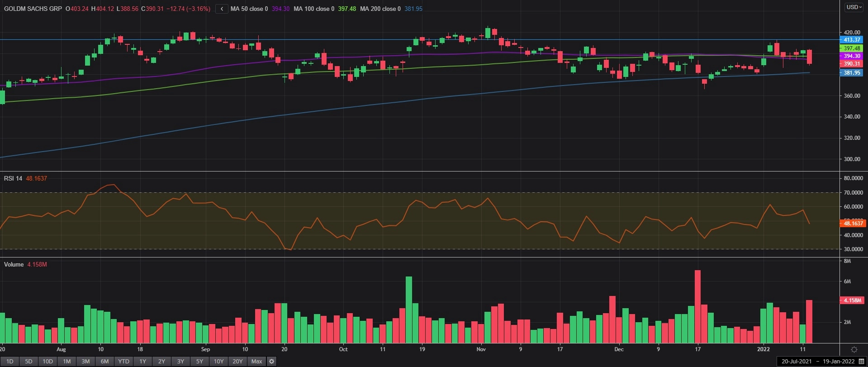Viewport: 868px width, 367px height.
Task: Open timeframe settings gear beside Max
Action: [271, 361]
